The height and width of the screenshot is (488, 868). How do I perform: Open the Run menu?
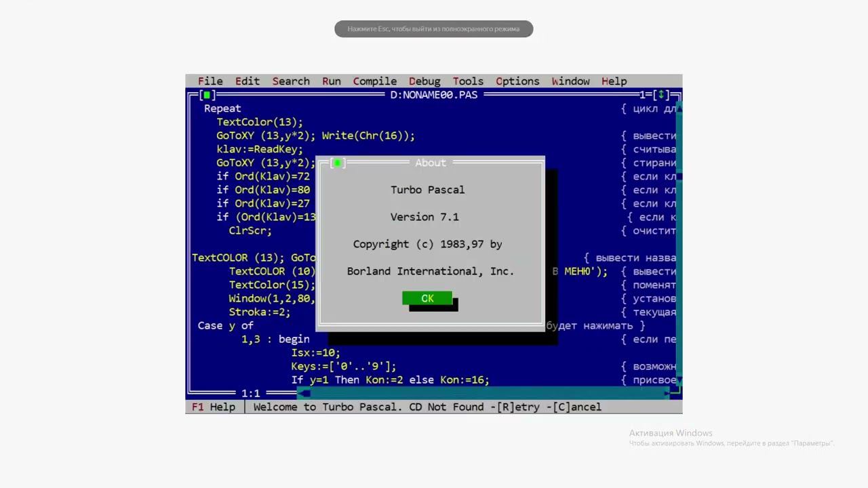[332, 81]
